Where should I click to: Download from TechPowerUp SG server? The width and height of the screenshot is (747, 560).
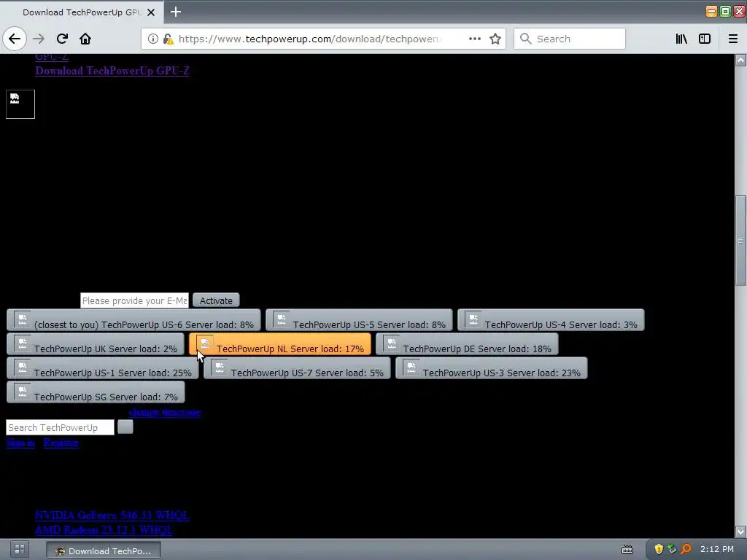point(96,392)
